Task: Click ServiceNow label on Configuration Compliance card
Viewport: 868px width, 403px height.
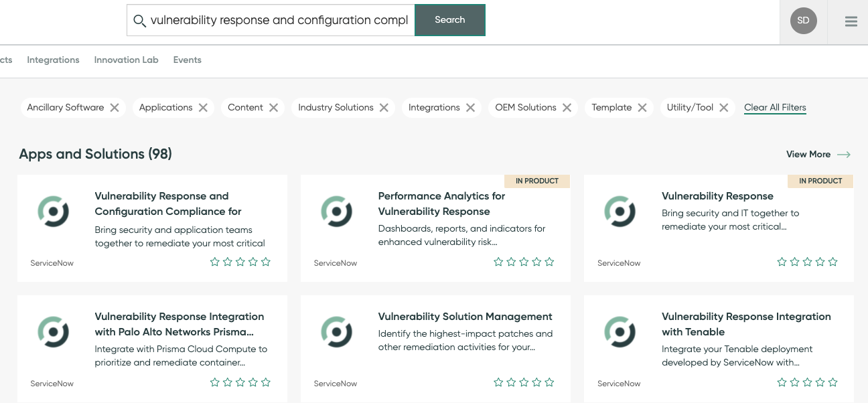Action: (52, 264)
